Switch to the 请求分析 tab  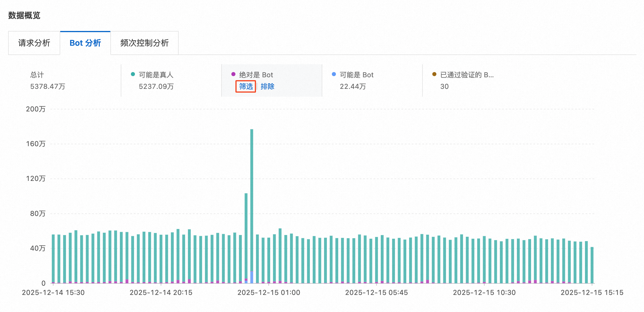(x=34, y=43)
